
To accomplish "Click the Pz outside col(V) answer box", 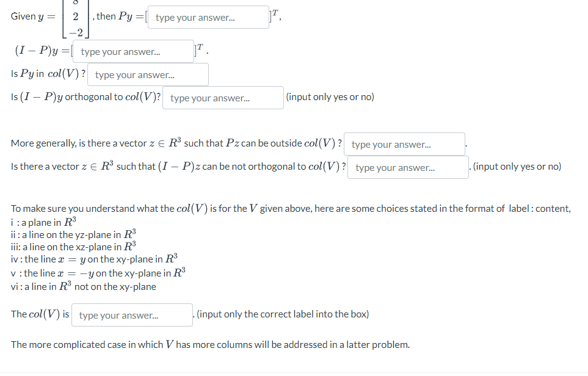I will pyautogui.click(x=404, y=144).
